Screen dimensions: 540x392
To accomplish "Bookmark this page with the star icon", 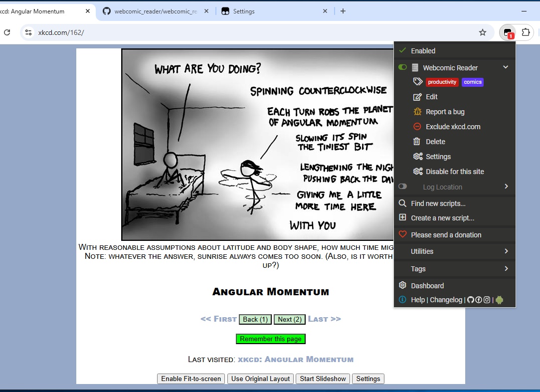I will coord(483,32).
